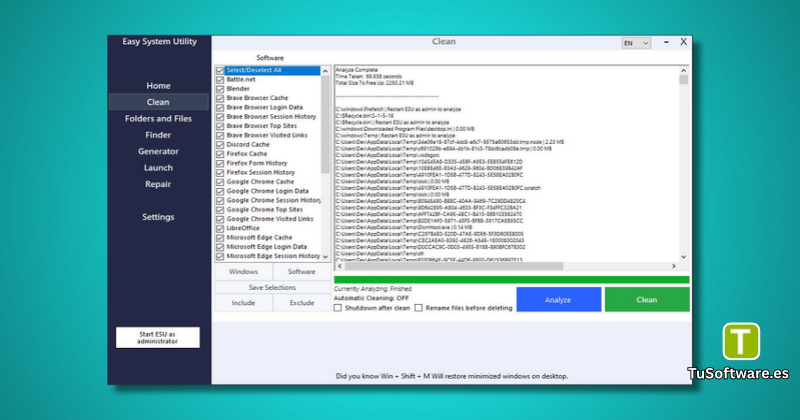Open the Repair section
The width and height of the screenshot is (800, 420).
click(158, 184)
